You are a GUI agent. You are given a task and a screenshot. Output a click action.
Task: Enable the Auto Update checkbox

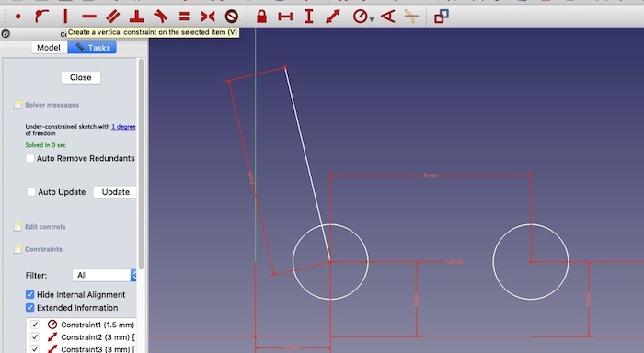pos(31,192)
